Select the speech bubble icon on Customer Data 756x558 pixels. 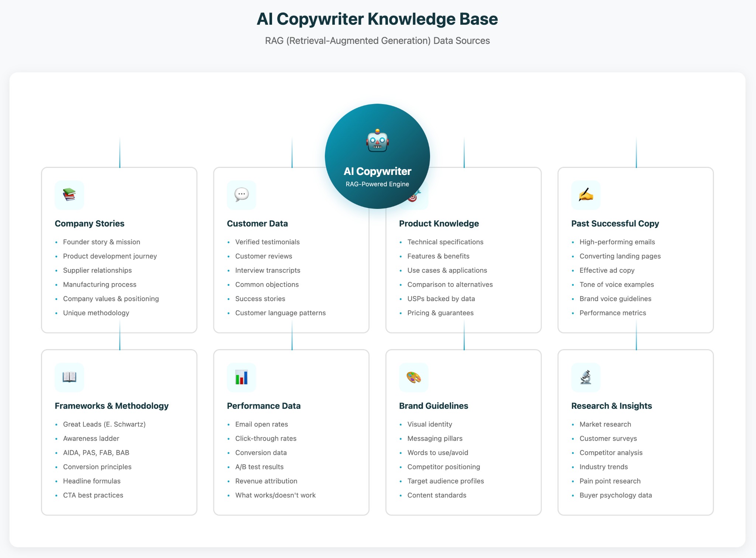(x=241, y=195)
